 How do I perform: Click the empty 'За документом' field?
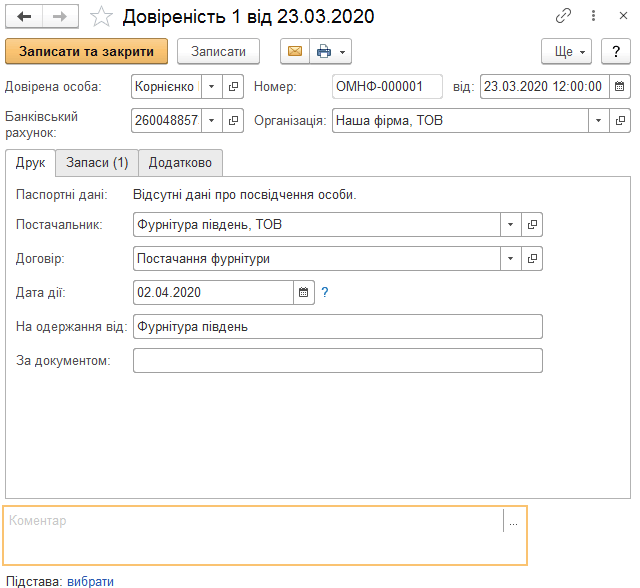[x=338, y=360]
